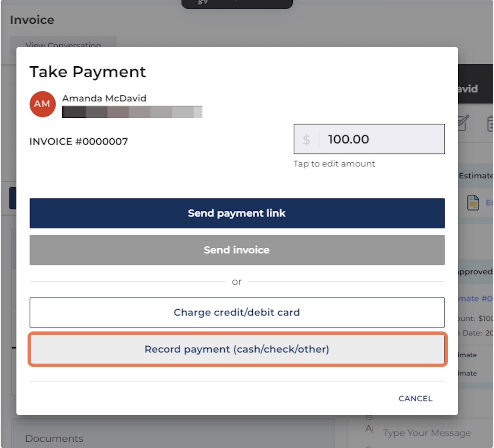494x448 pixels.
Task: Select Record payment (cash/check/other)
Action: pyautogui.click(x=237, y=349)
